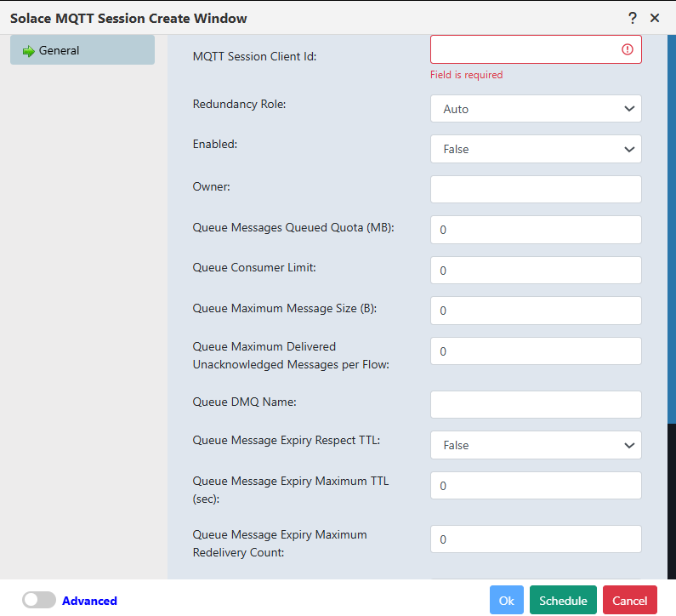Viewport: 676px width, 616px height.
Task: Click the 'Owner:' label
Action: (x=211, y=187)
